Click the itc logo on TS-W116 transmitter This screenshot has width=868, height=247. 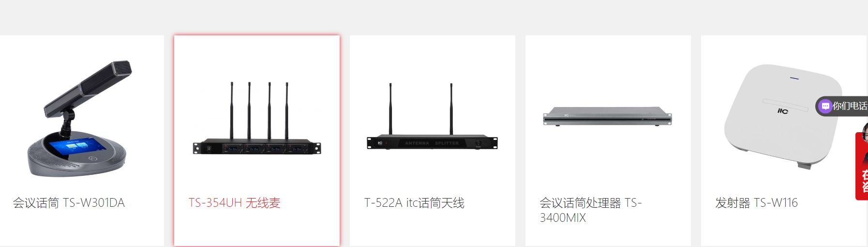coord(783,111)
